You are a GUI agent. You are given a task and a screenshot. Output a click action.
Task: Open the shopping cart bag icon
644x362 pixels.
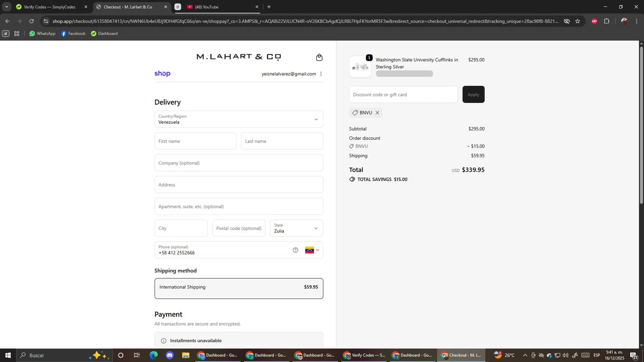point(319,57)
